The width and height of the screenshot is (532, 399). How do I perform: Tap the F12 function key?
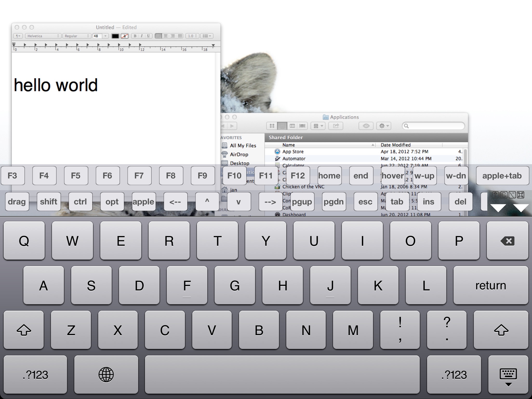point(297,176)
